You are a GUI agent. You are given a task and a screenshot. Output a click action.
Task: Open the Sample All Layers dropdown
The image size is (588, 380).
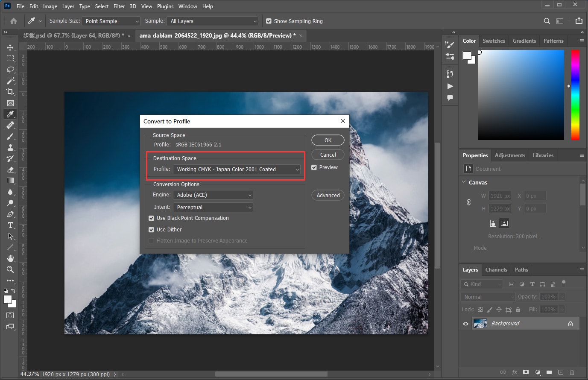click(x=213, y=21)
